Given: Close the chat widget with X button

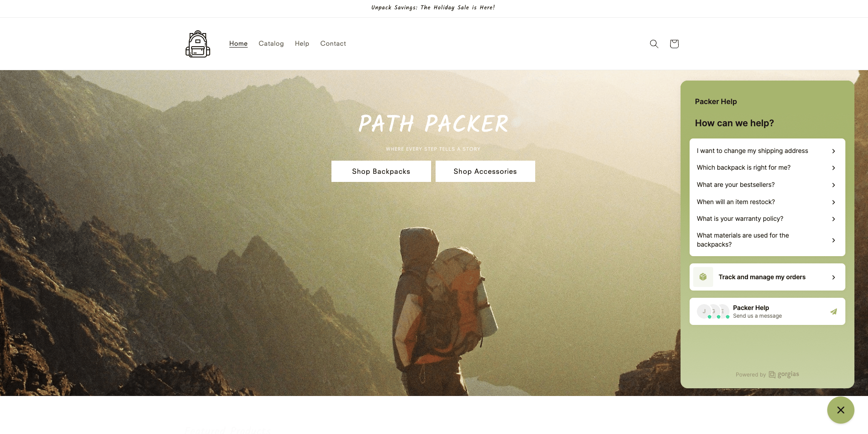Looking at the screenshot, I should click(841, 410).
